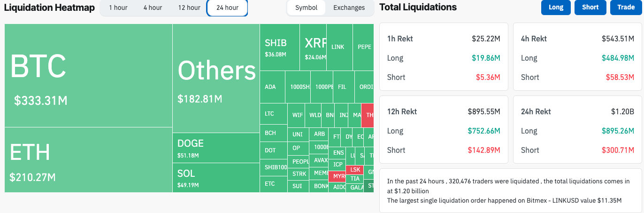Image resolution: width=644 pixels, height=213 pixels.
Task: Toggle heatmap view to Symbol
Action: 306,8
